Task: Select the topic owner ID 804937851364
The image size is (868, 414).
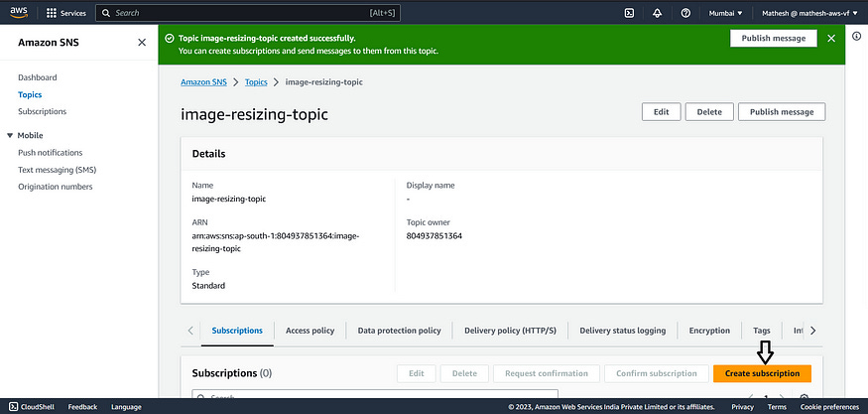Action: point(434,235)
